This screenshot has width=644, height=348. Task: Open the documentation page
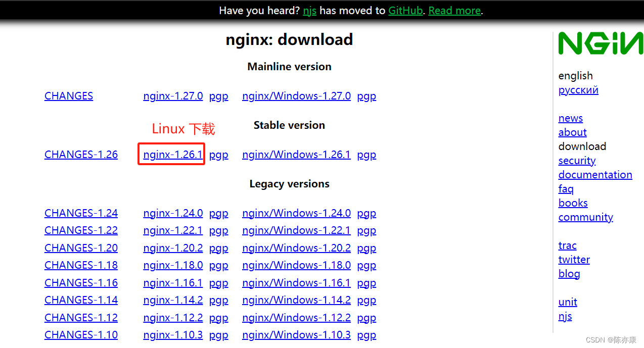pyautogui.click(x=595, y=175)
